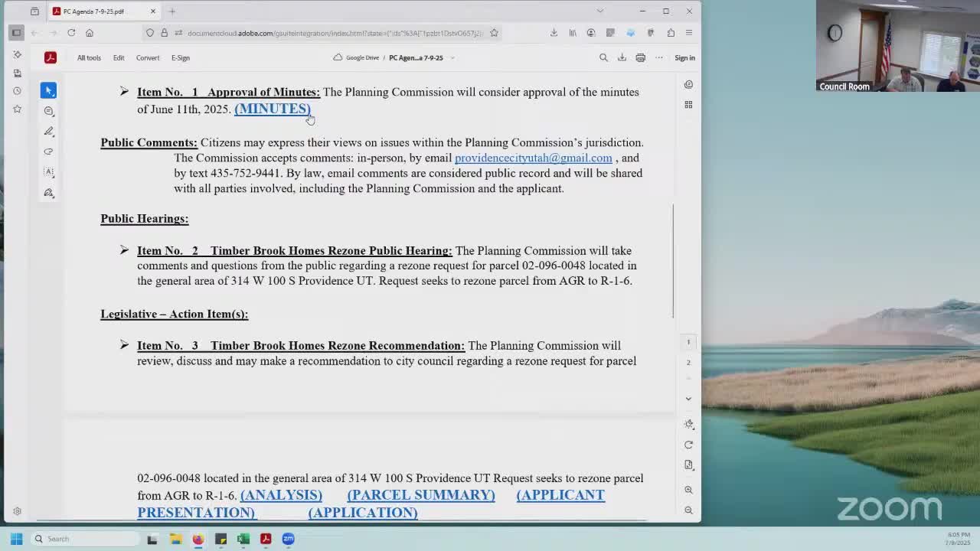The height and width of the screenshot is (551, 980).
Task: Go to Firefox home page
Action: 90,33
